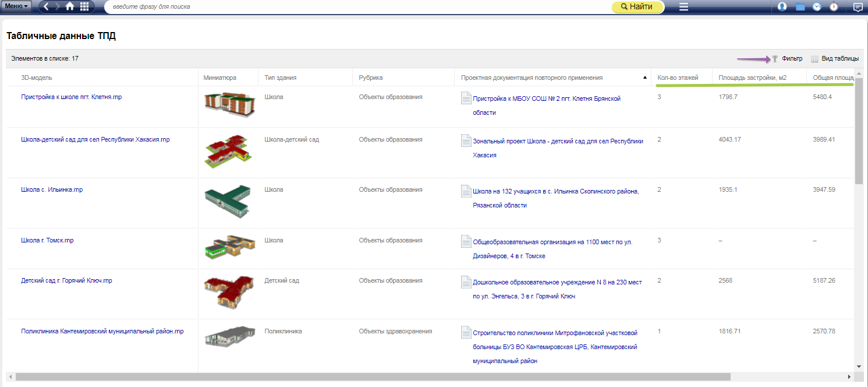
Task: Click the horizontal scrollbar at bottom
Action: pyautogui.click(x=373, y=377)
